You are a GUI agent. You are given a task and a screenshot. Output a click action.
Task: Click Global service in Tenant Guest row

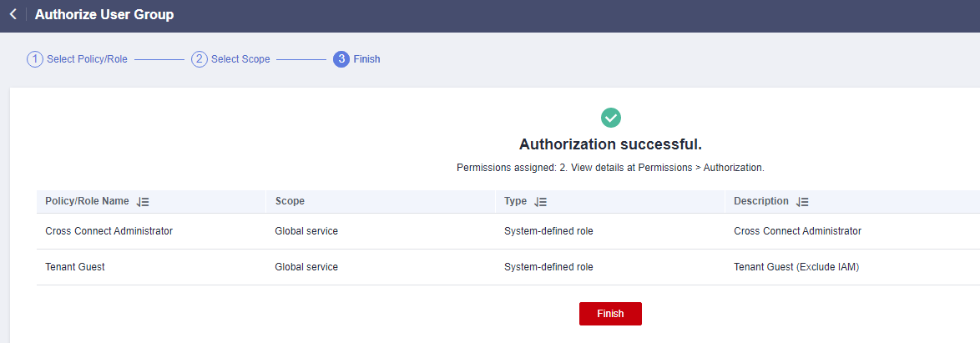pyautogui.click(x=306, y=267)
